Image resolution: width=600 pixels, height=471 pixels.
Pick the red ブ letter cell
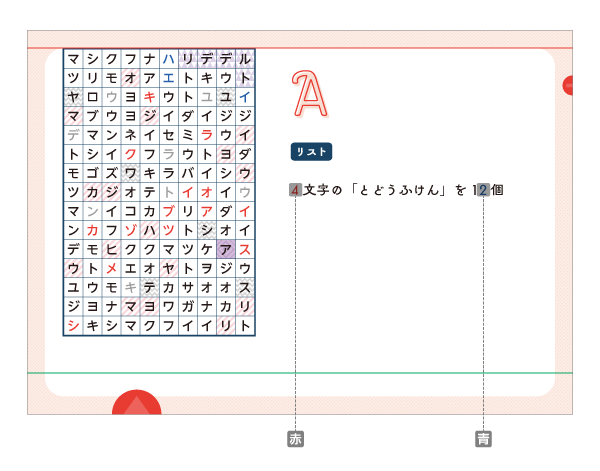point(168,211)
